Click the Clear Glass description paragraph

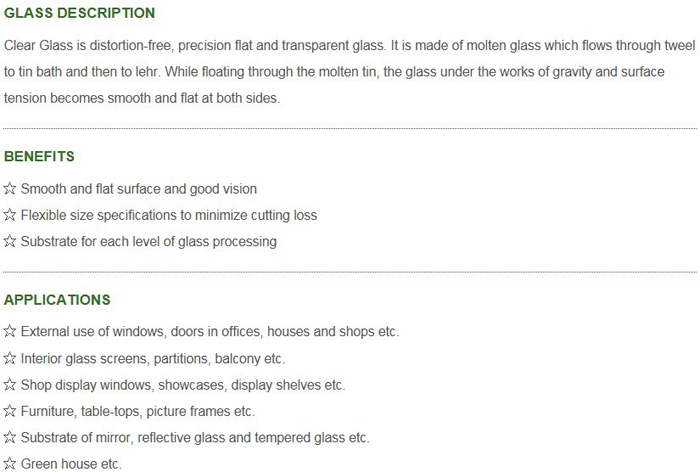[x=350, y=71]
